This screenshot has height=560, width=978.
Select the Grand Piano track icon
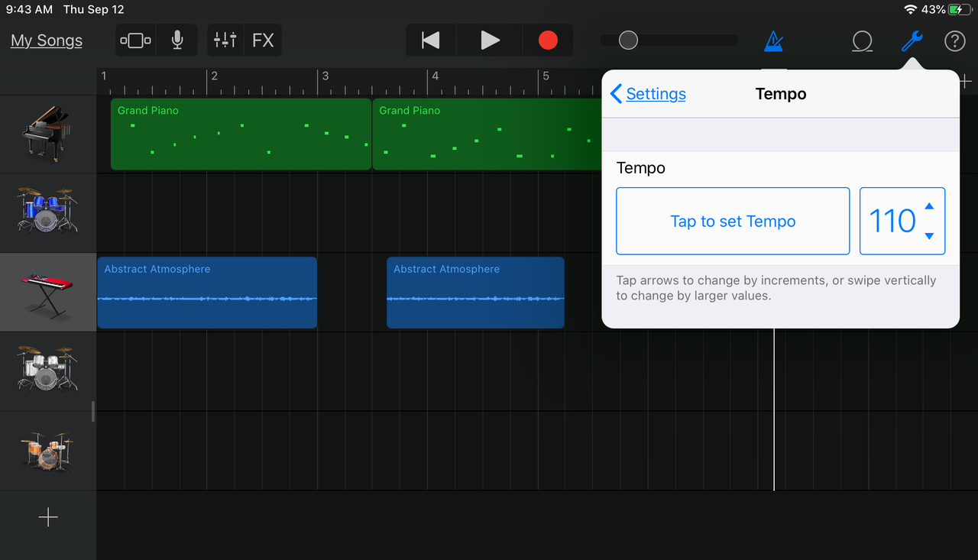coord(47,134)
